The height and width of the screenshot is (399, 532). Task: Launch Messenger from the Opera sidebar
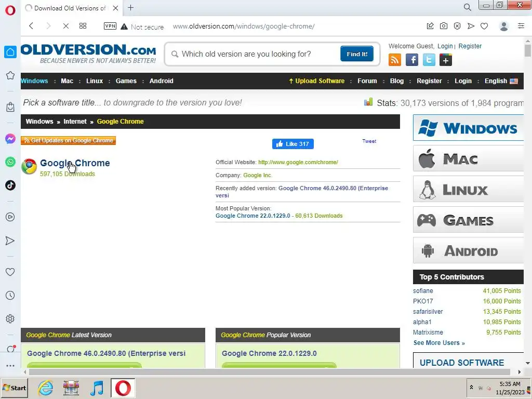[x=10, y=139]
